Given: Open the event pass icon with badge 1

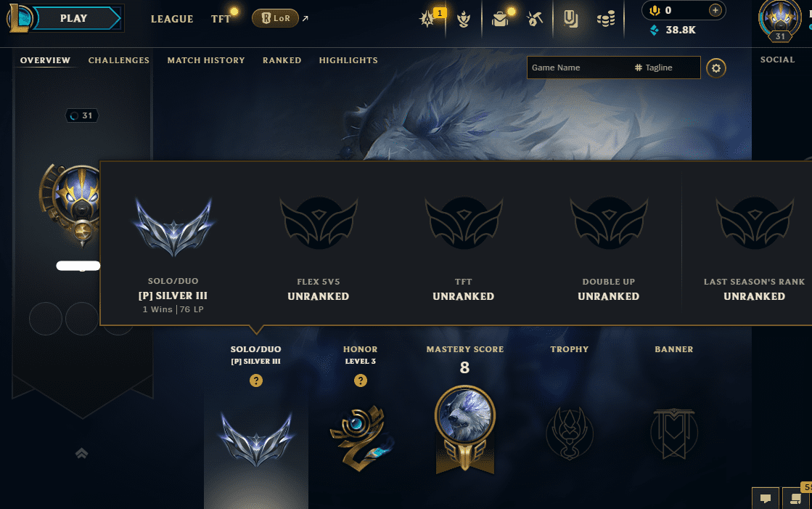Looking at the screenshot, I should click(427, 19).
